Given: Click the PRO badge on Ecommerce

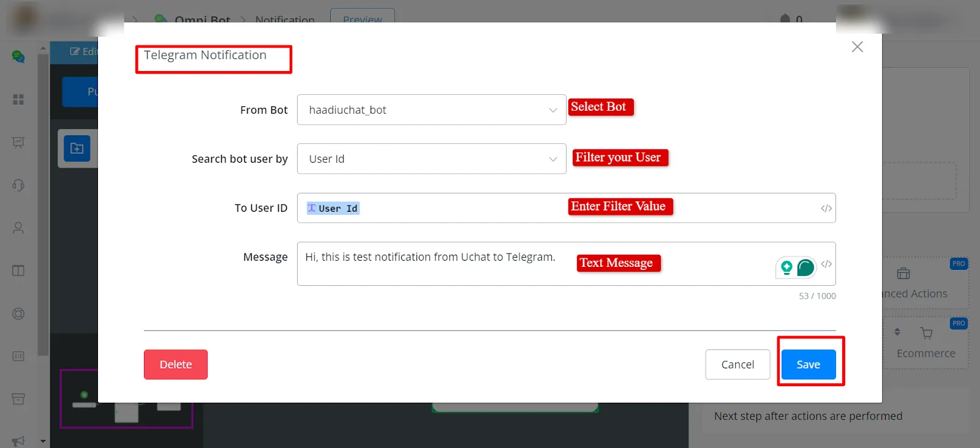Looking at the screenshot, I should click(x=959, y=323).
